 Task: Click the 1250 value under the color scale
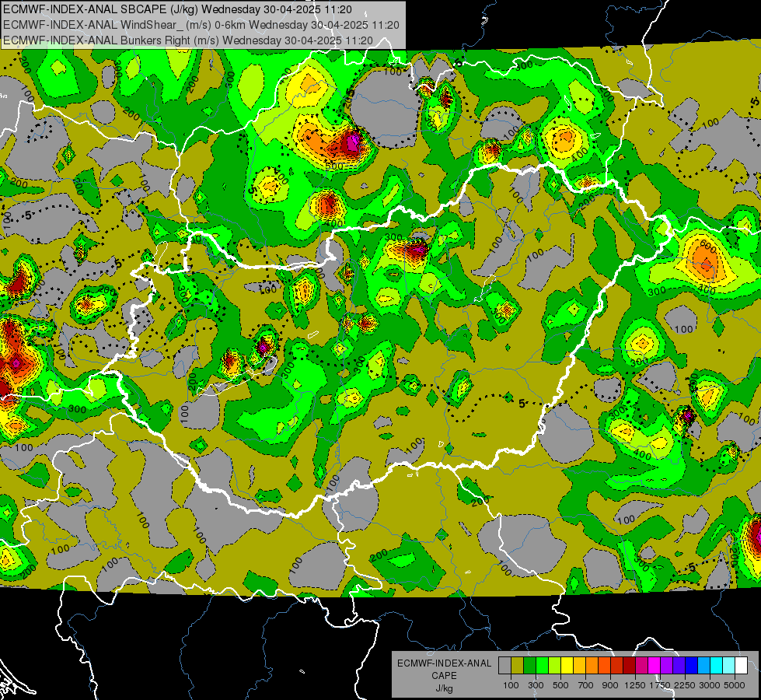coord(635,685)
